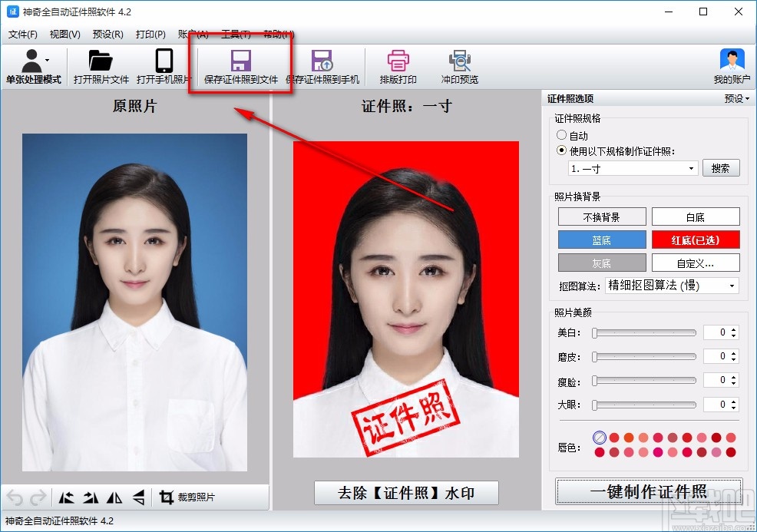Image resolution: width=757 pixels, height=532 pixels.
Task: Increase the 美白 value with up arrow
Action: (x=733, y=329)
